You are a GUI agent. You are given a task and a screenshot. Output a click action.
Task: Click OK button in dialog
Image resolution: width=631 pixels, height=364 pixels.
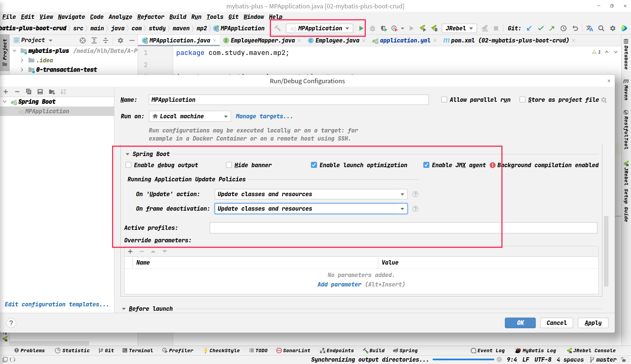click(x=520, y=323)
